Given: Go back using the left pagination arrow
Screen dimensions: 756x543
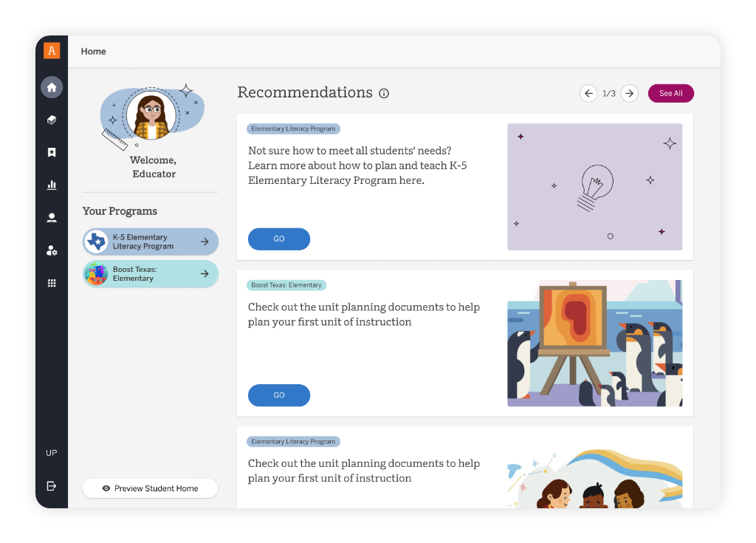Looking at the screenshot, I should [588, 93].
